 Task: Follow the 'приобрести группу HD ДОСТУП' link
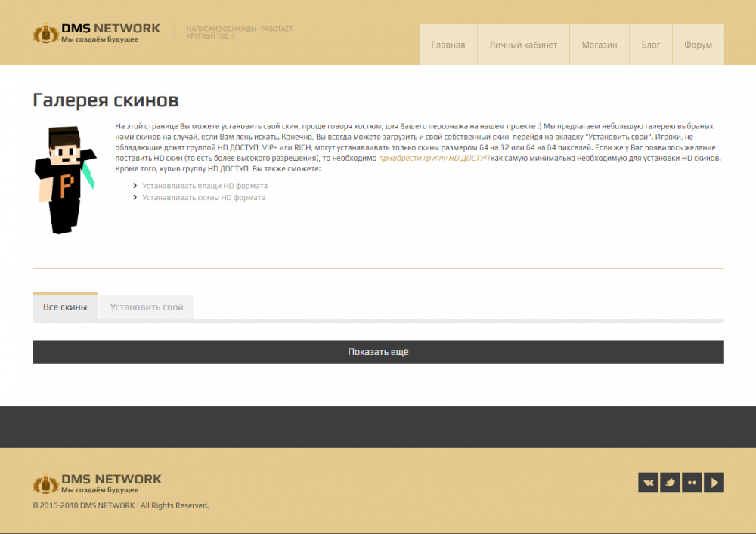pos(434,159)
